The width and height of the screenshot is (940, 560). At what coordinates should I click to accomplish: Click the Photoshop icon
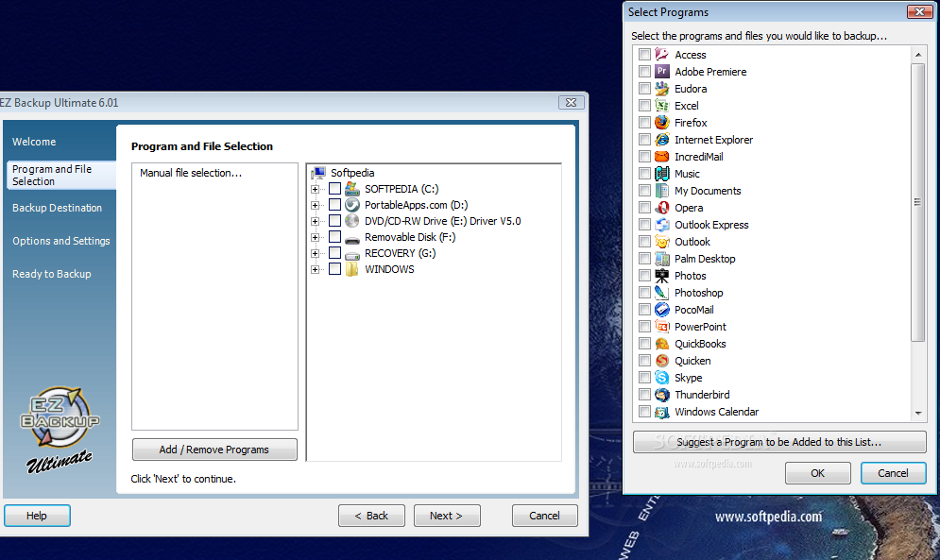point(662,293)
